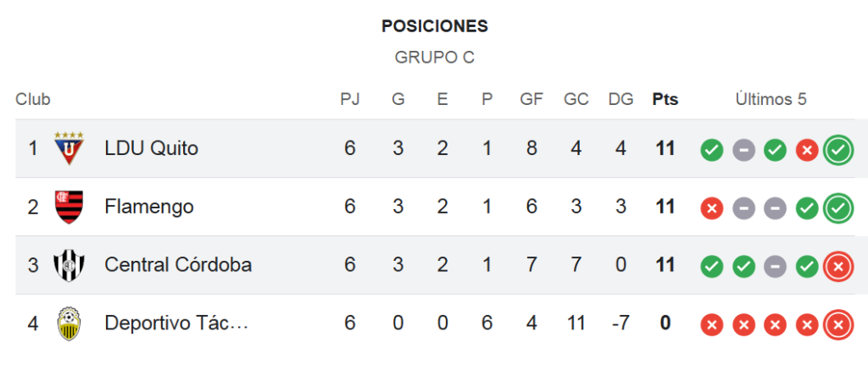Click Flamengo's highlighted latest win icon

838,208
